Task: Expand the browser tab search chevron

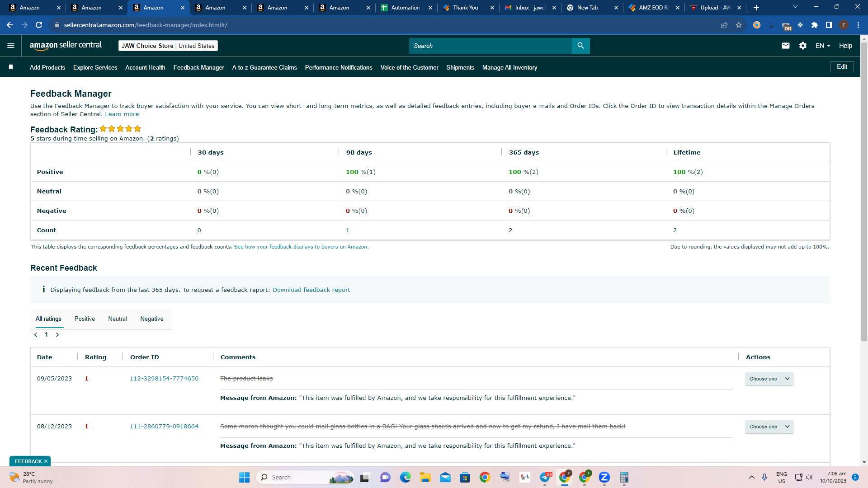Action: [x=795, y=7]
